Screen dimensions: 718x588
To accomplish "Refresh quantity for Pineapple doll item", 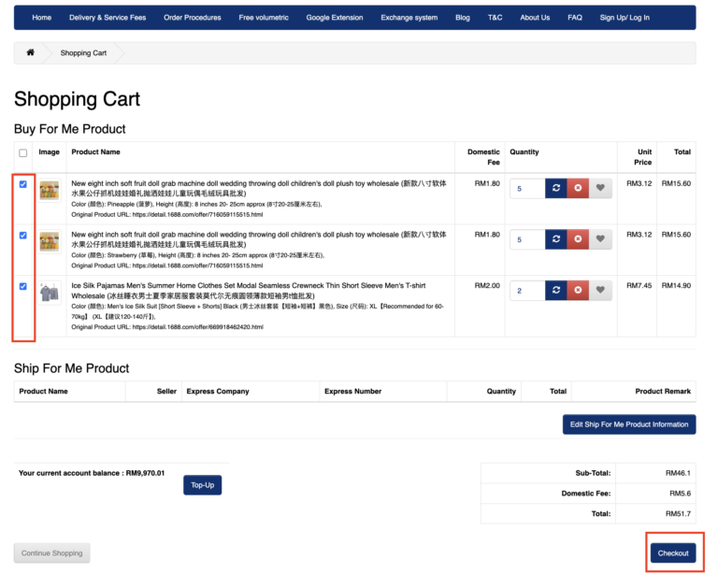I will pyautogui.click(x=555, y=188).
